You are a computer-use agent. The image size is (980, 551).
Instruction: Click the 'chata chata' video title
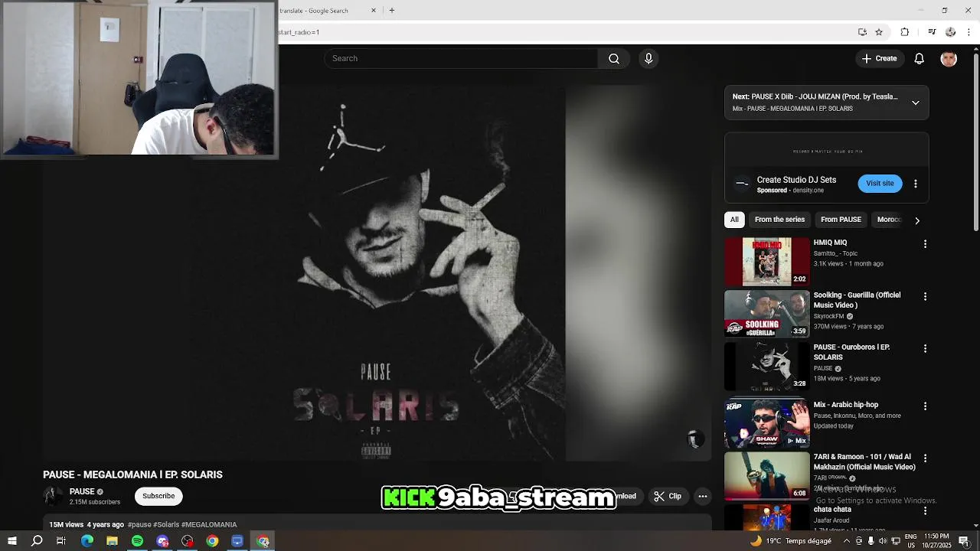832,510
